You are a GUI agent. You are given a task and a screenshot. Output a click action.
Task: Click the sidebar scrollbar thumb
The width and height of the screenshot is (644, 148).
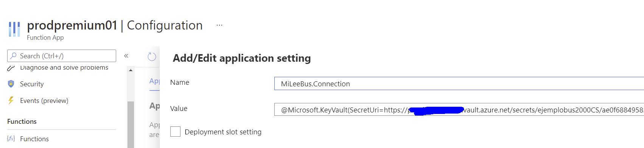(131, 125)
